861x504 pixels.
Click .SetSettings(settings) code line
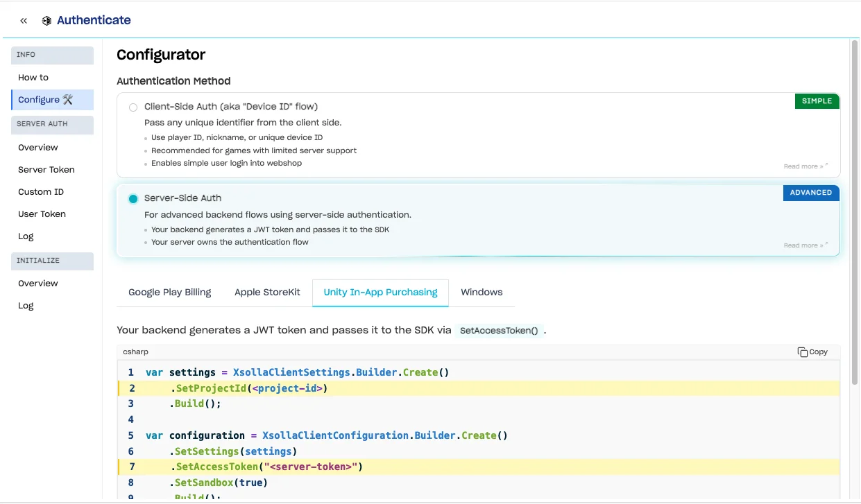click(x=233, y=451)
